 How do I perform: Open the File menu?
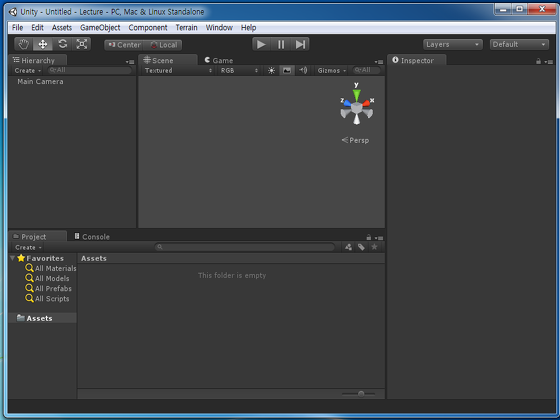(17, 28)
